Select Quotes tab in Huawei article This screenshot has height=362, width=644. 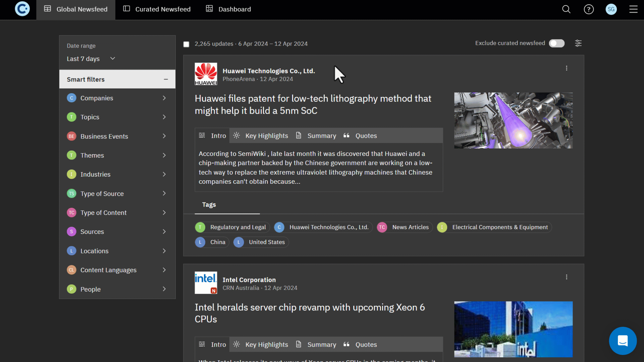point(360,135)
